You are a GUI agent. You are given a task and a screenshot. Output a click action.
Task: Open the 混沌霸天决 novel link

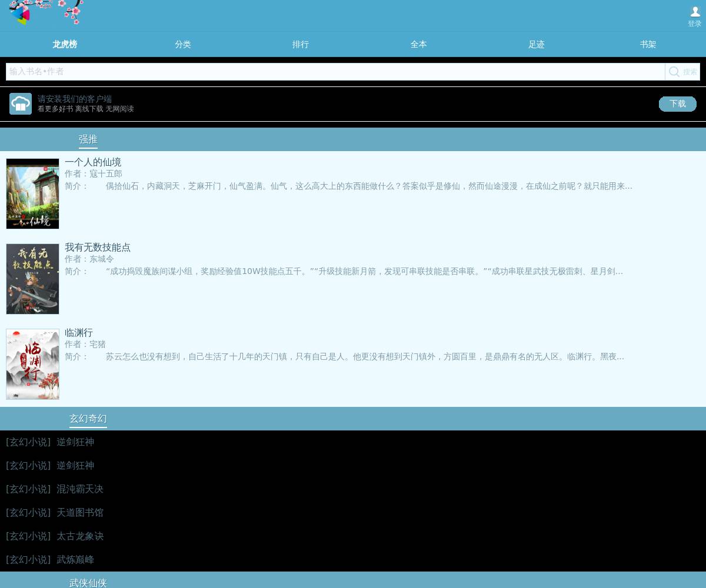80,489
